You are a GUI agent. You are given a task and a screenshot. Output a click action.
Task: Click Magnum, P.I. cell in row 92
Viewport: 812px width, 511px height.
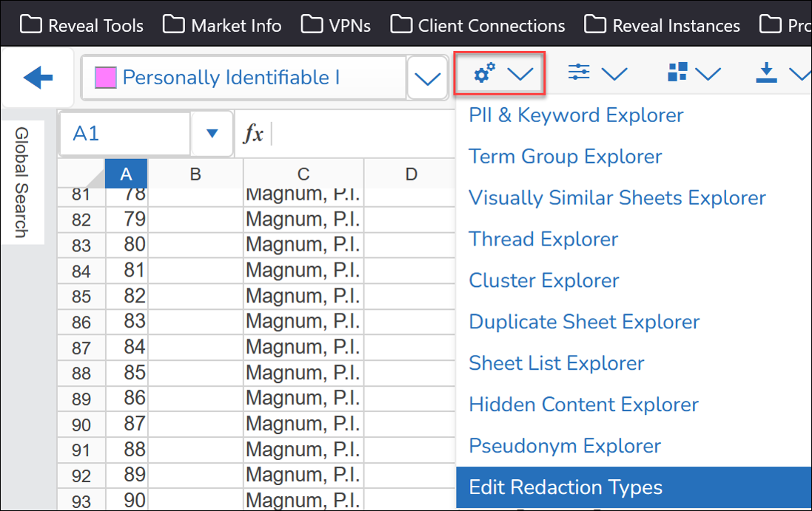[303, 476]
